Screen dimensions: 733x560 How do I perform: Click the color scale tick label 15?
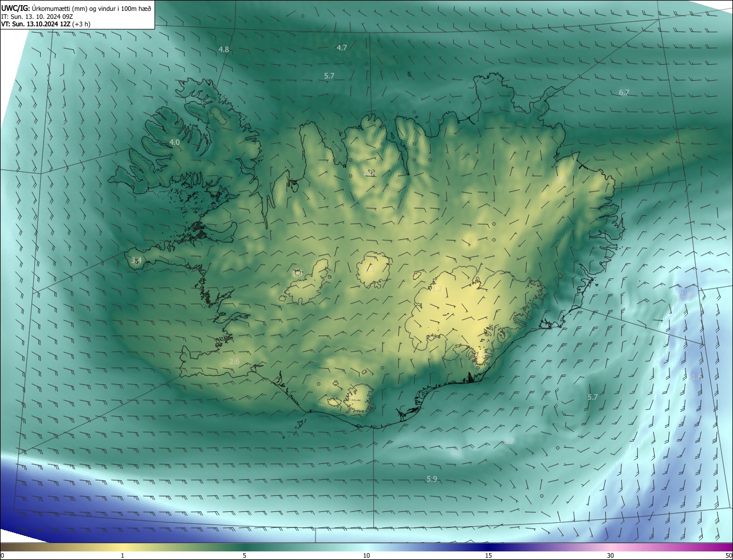point(488,555)
